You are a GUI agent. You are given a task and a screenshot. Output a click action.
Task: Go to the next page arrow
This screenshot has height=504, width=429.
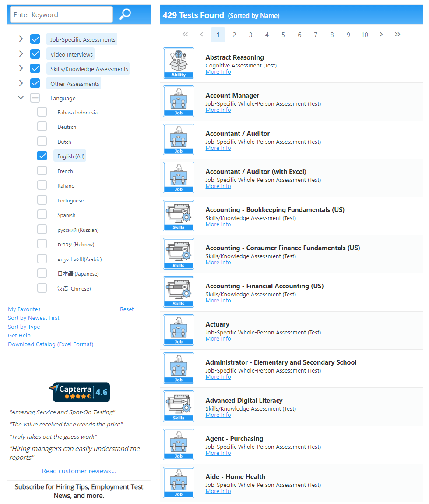click(381, 35)
